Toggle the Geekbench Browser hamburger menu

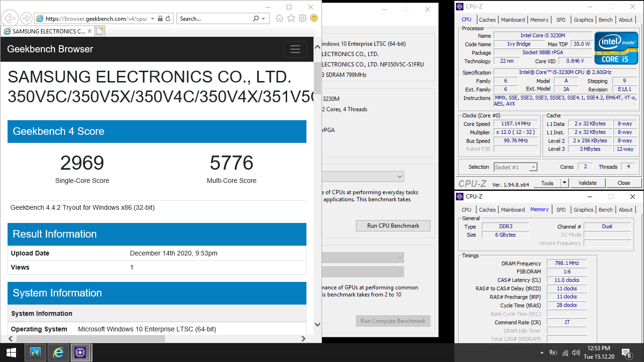click(x=295, y=49)
